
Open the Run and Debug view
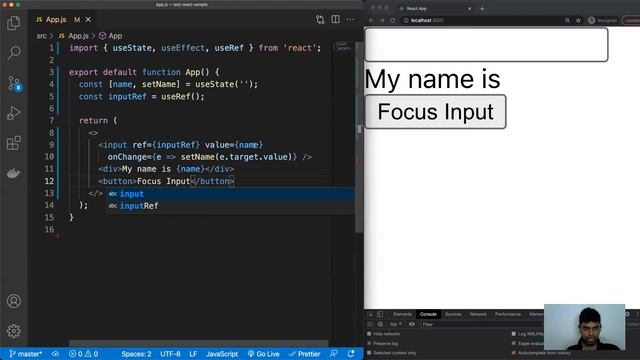14,113
